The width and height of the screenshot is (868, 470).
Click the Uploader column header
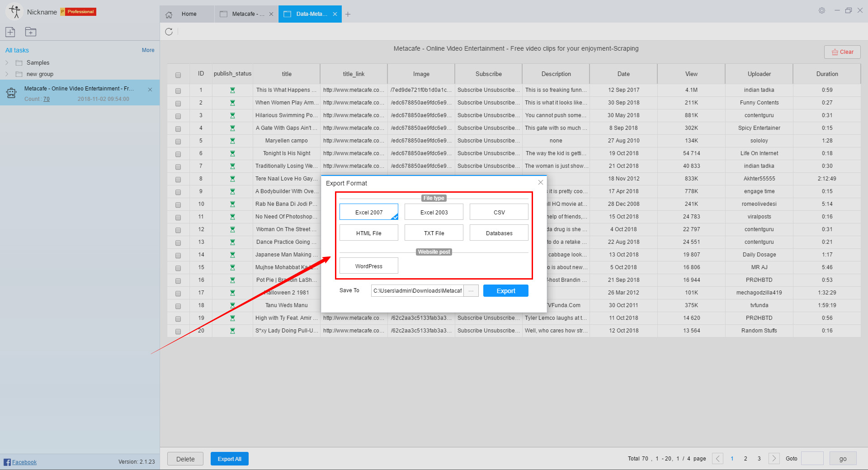coord(759,74)
